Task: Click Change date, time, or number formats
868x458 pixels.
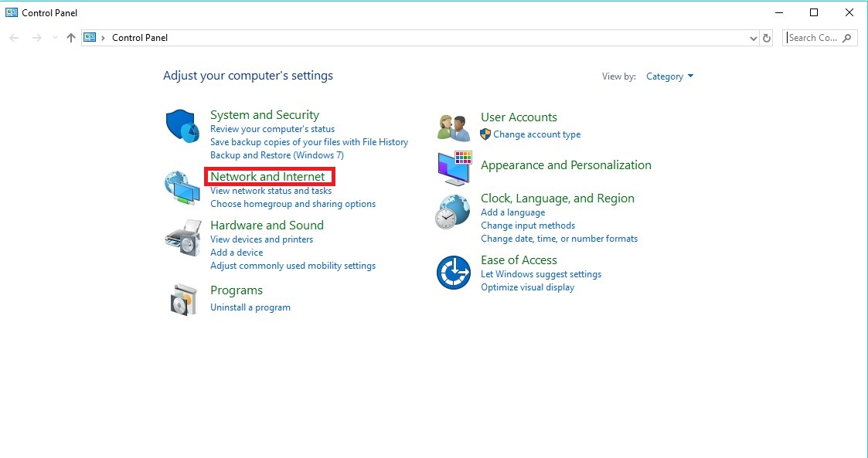Action: 559,239
